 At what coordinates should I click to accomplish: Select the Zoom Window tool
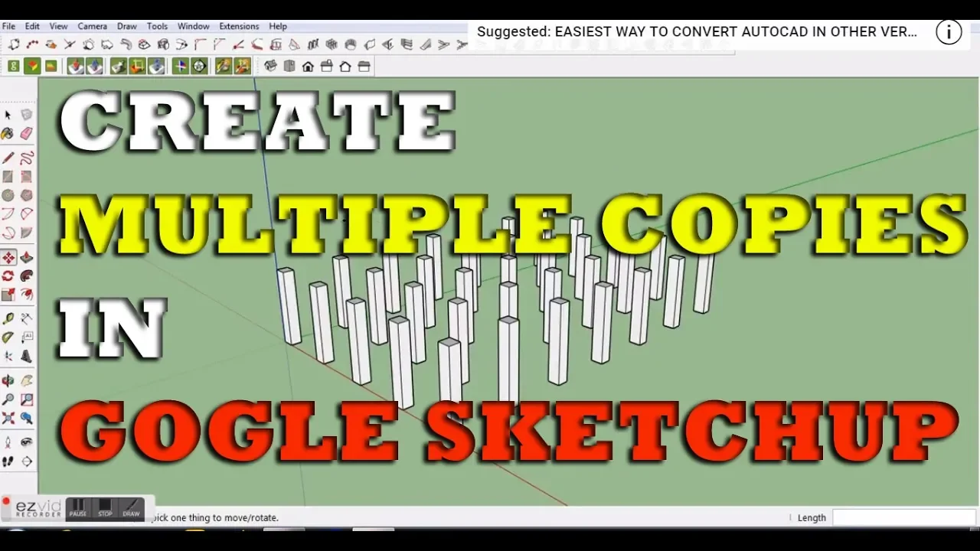[27, 399]
